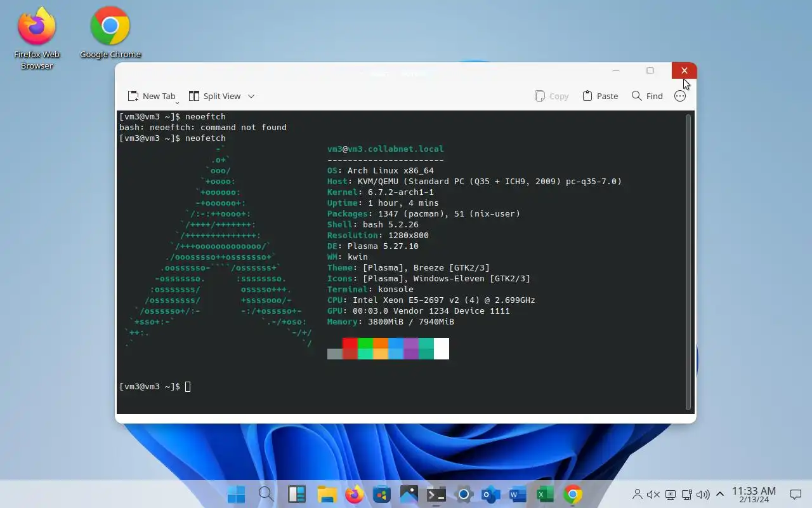This screenshot has width=812, height=508.
Task: Open the task view panel icon
Action: pyautogui.click(x=296, y=494)
